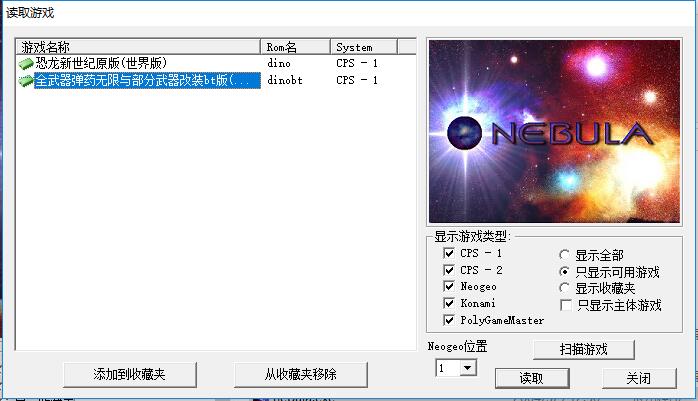
Task: Click the 关闭 button
Action: [x=639, y=378]
